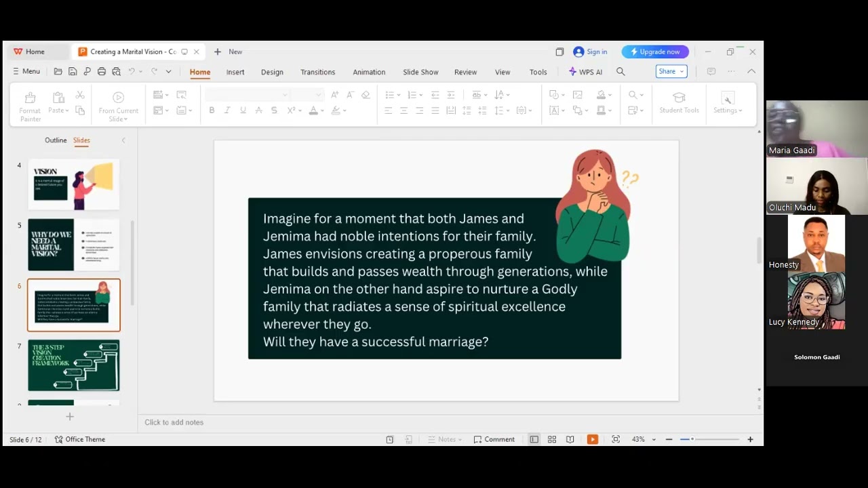
Task: Click the Increase font size icon
Action: 335,95
